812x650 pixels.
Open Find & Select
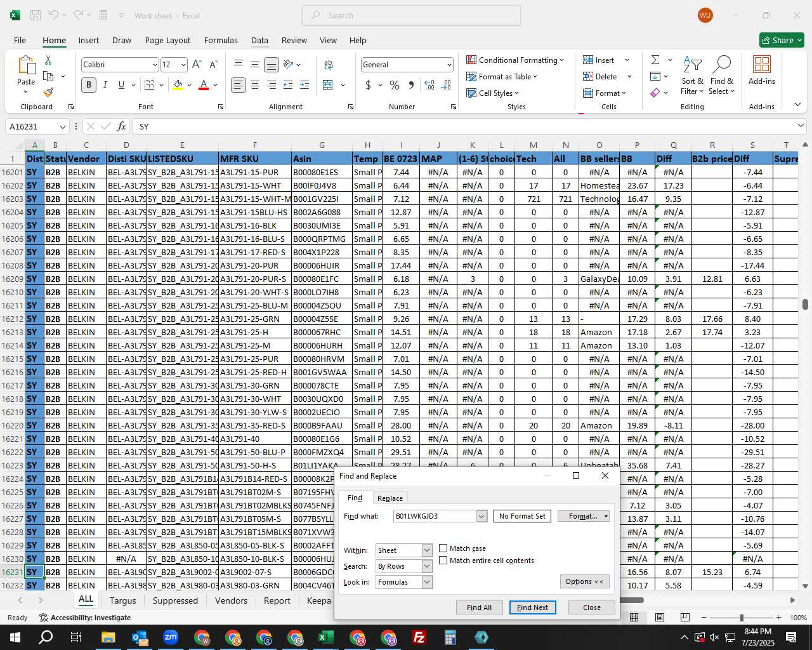[x=722, y=76]
